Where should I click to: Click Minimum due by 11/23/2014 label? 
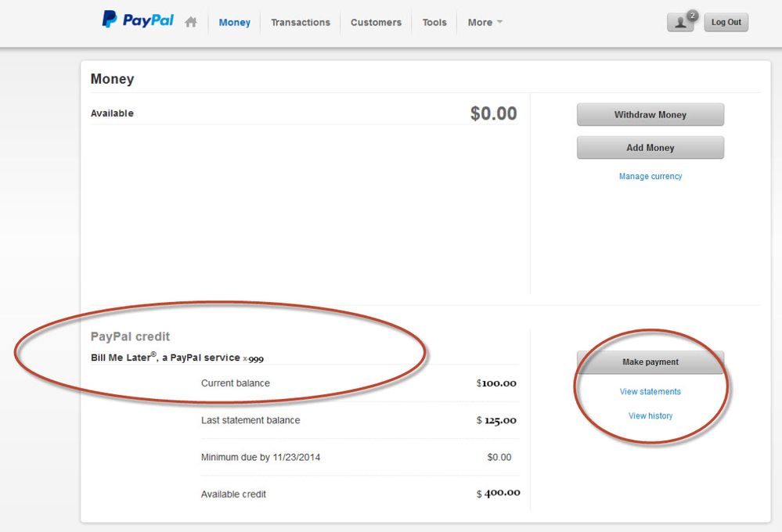pyautogui.click(x=261, y=457)
